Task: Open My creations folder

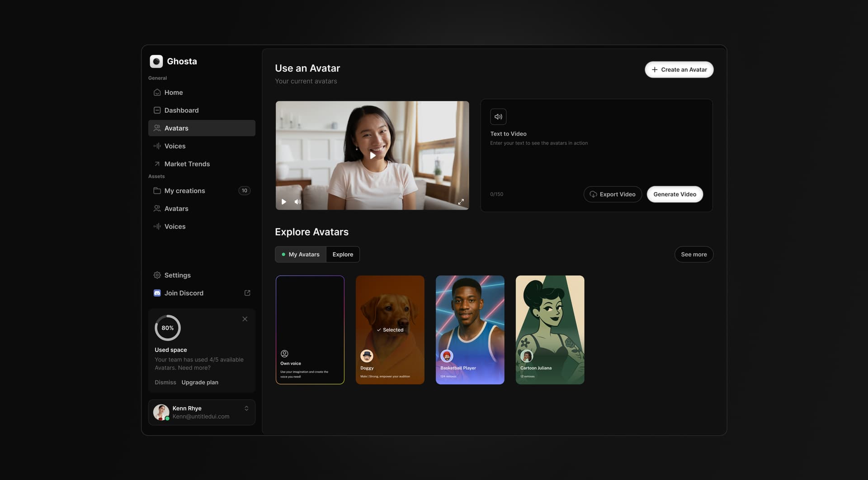Action: [x=184, y=191]
